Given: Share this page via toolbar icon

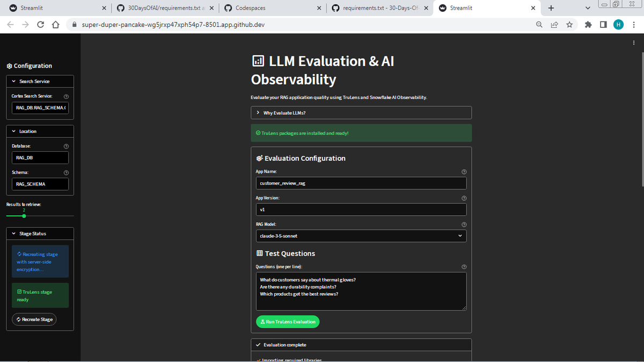Looking at the screenshot, I should (x=554, y=25).
